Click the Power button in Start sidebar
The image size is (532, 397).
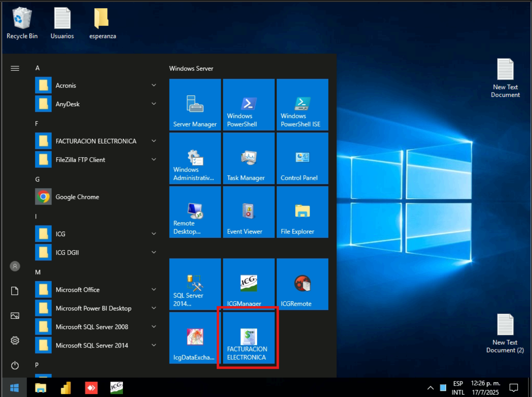pos(15,365)
